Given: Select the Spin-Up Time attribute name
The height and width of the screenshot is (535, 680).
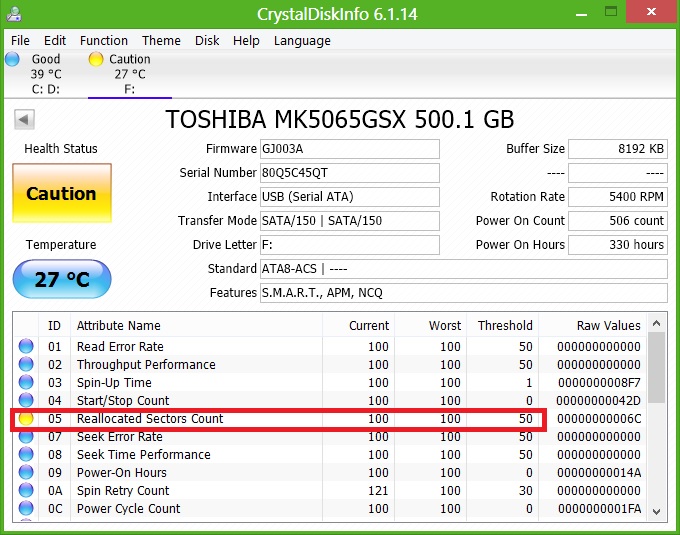Looking at the screenshot, I should click(x=114, y=382).
